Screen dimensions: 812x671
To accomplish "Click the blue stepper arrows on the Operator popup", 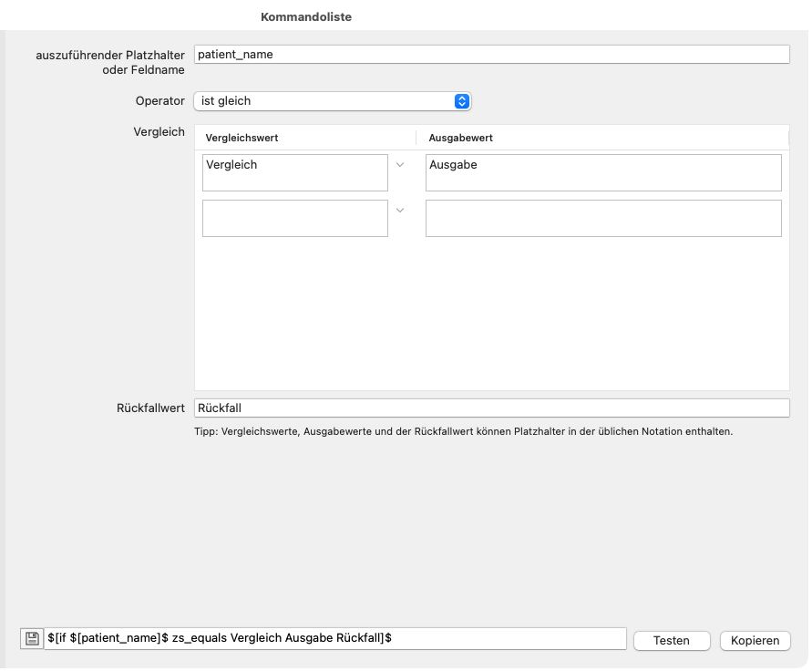I will [463, 100].
